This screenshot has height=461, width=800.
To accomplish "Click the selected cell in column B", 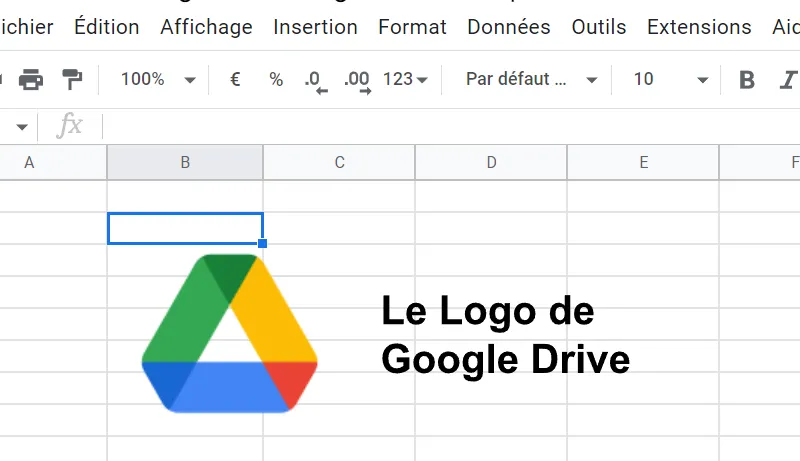I will pos(185,228).
